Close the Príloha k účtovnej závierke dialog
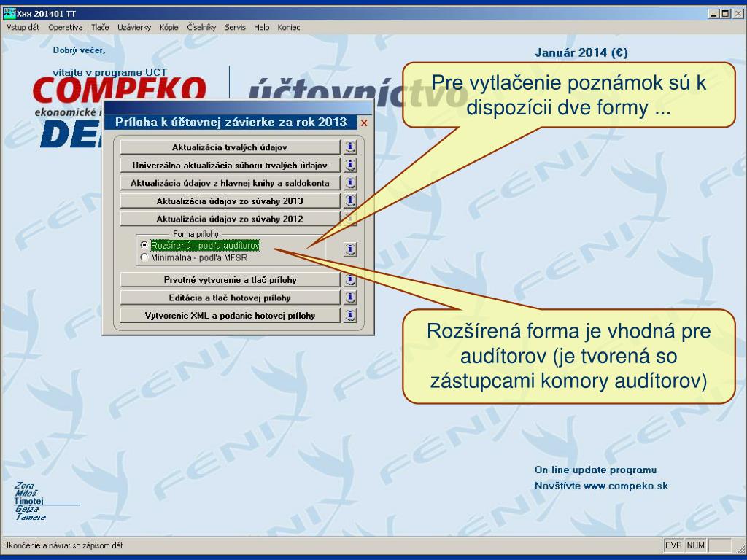747x560 pixels. [364, 122]
